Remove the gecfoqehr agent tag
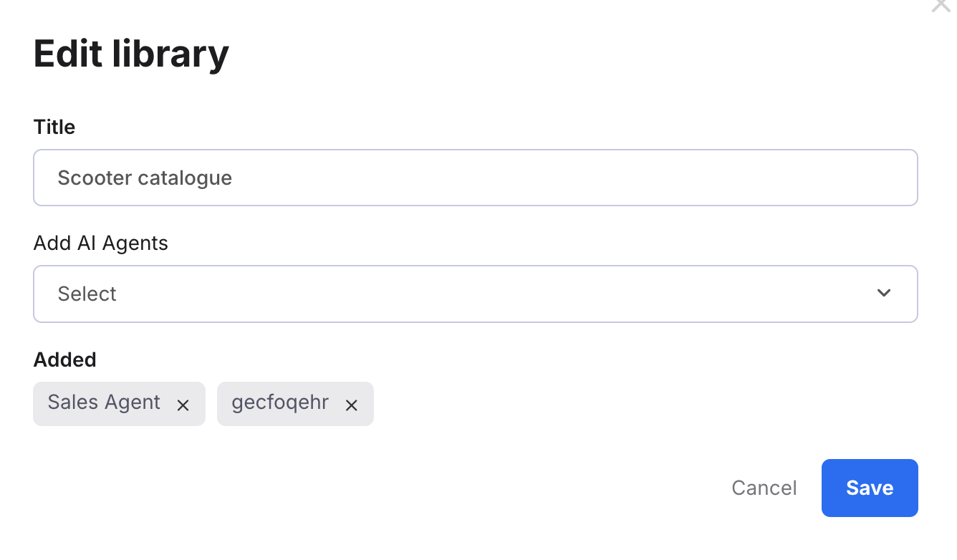 click(351, 405)
